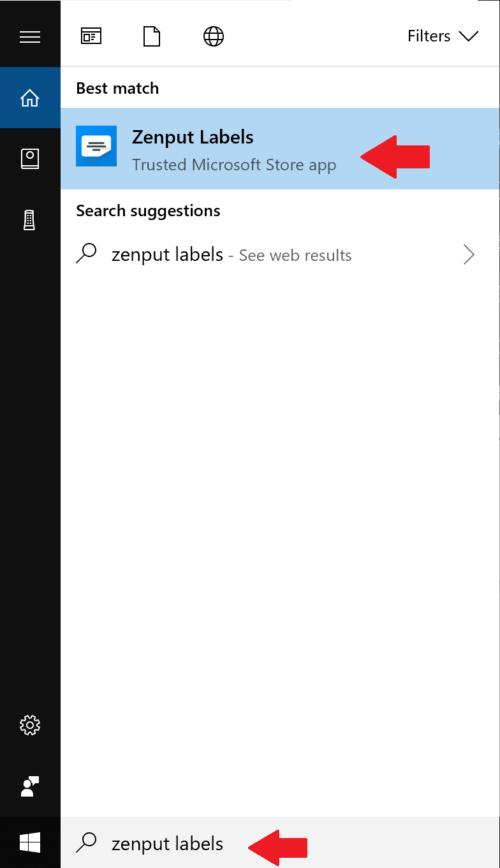Image resolution: width=500 pixels, height=868 pixels.
Task: Expand the chevron next to Filters
Action: [x=468, y=36]
